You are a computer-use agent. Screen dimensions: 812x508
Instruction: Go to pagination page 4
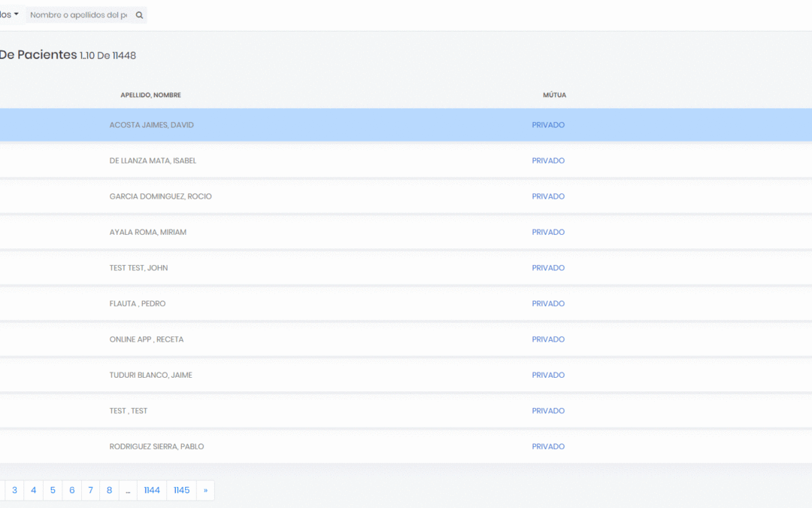[34, 491]
